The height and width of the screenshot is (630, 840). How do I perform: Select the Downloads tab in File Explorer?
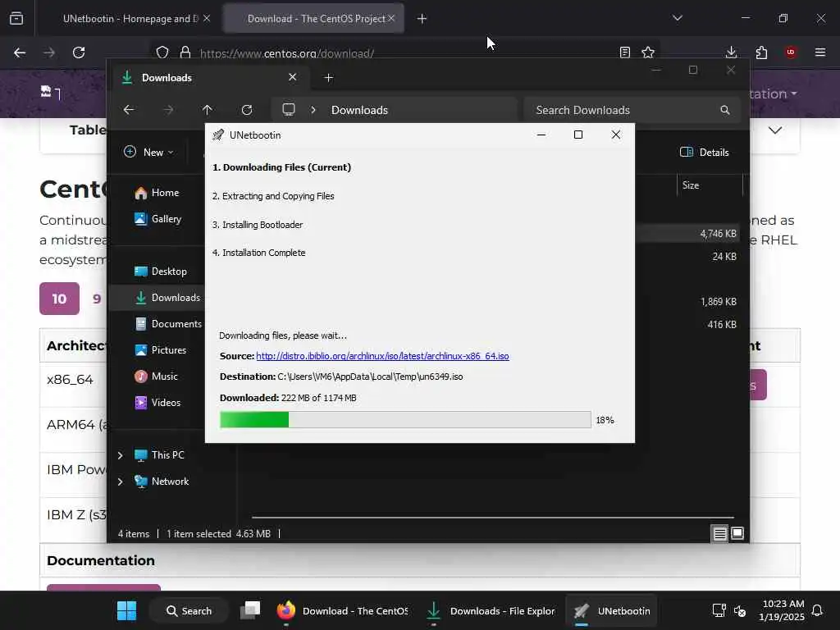209,78
